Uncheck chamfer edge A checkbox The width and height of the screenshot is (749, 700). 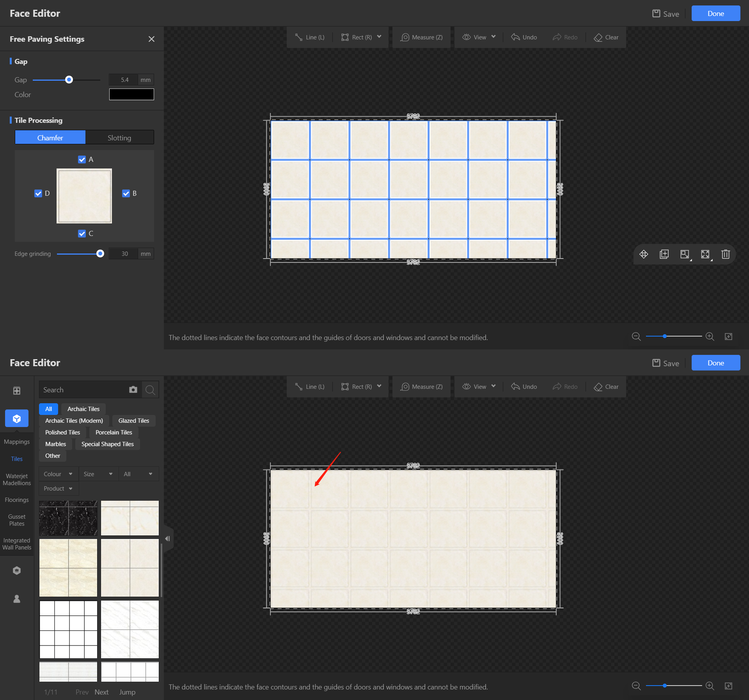pyautogui.click(x=82, y=159)
